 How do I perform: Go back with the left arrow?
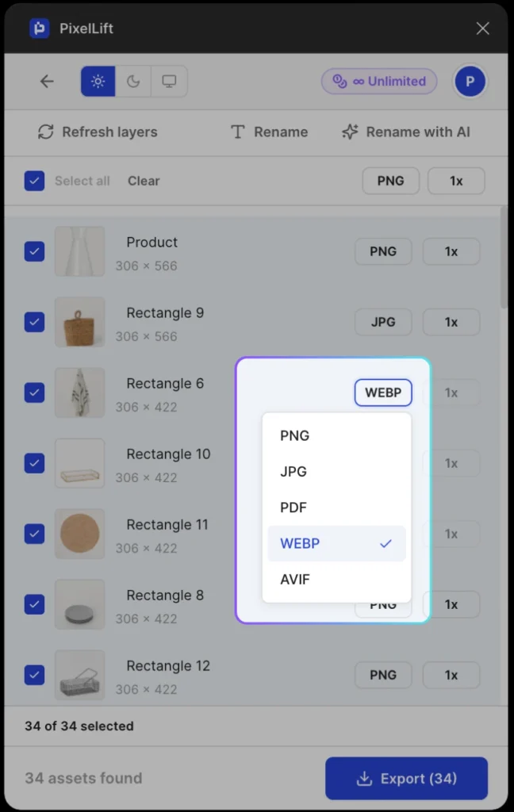[x=47, y=82]
